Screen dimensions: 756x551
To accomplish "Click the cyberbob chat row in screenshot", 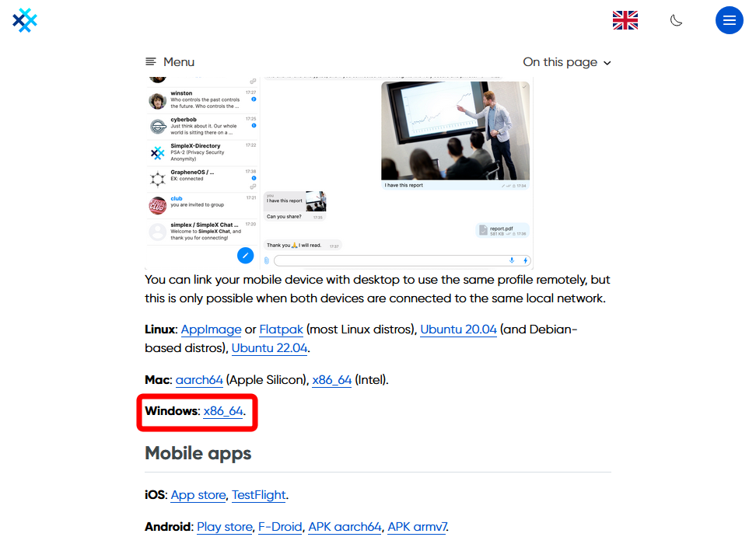I will (202, 126).
